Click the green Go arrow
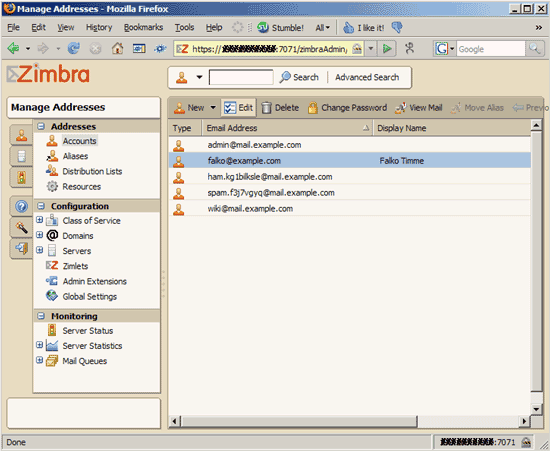Image resolution: width=550 pixels, height=451 pixels. coord(387,49)
